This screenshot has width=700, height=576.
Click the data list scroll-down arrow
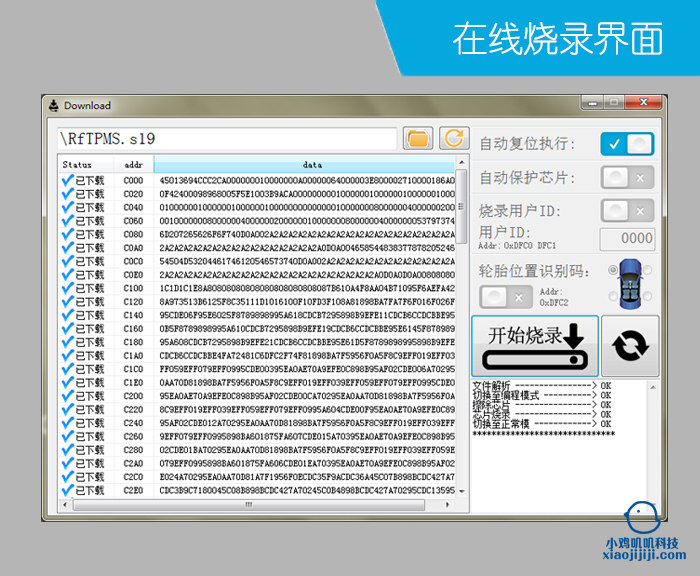pyautogui.click(x=462, y=491)
